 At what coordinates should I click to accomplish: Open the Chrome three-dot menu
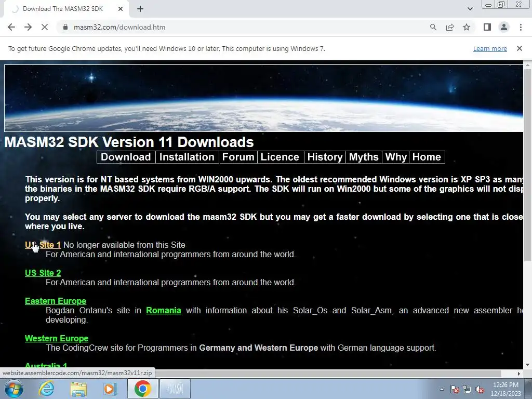[x=521, y=27]
